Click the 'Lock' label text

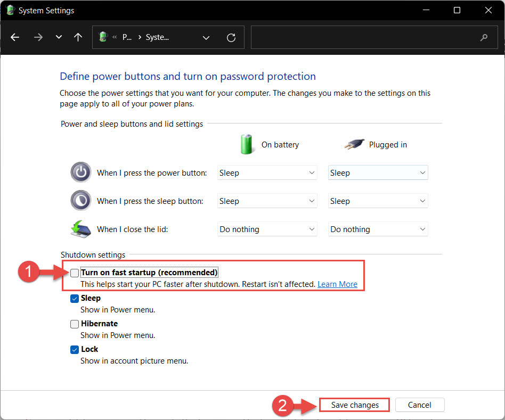89,349
